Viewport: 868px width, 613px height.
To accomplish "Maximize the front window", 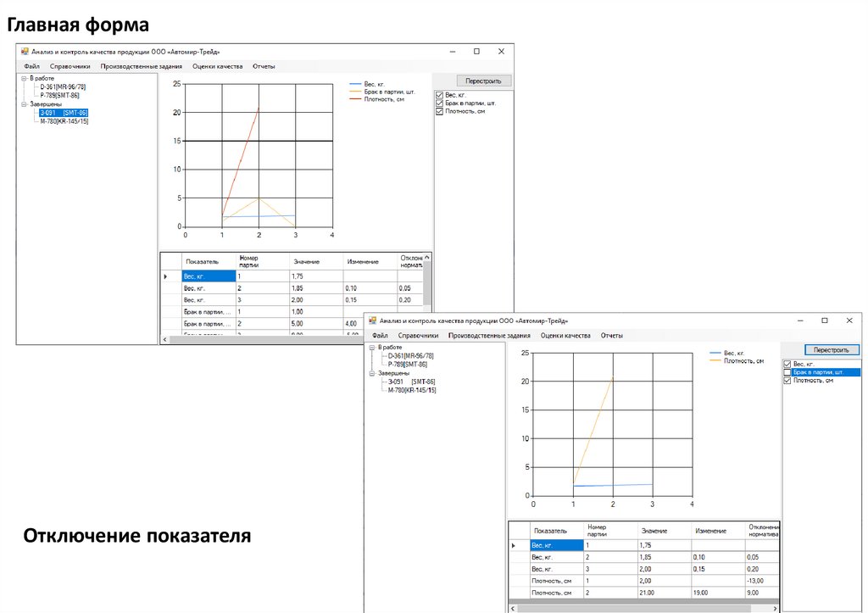I will (824, 320).
